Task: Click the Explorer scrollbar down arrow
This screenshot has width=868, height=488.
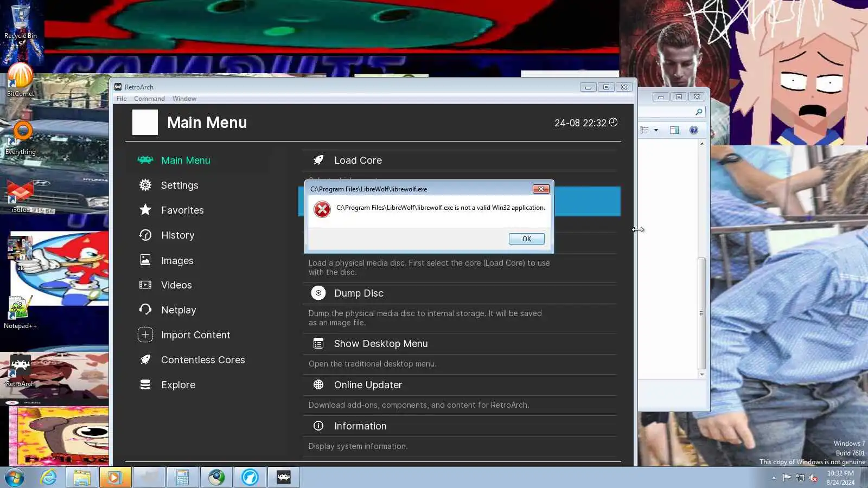Action: (701, 374)
